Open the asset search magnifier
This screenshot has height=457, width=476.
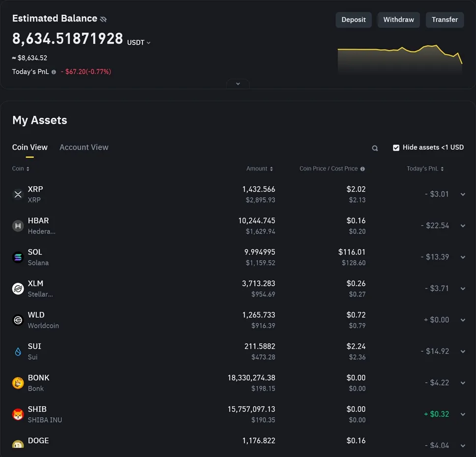(375, 148)
